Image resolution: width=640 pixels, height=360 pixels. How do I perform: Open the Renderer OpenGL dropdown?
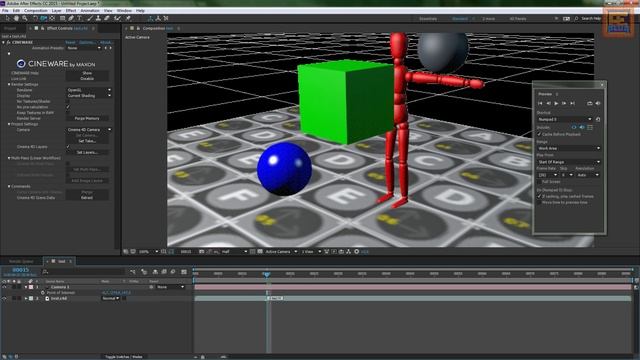point(89,90)
